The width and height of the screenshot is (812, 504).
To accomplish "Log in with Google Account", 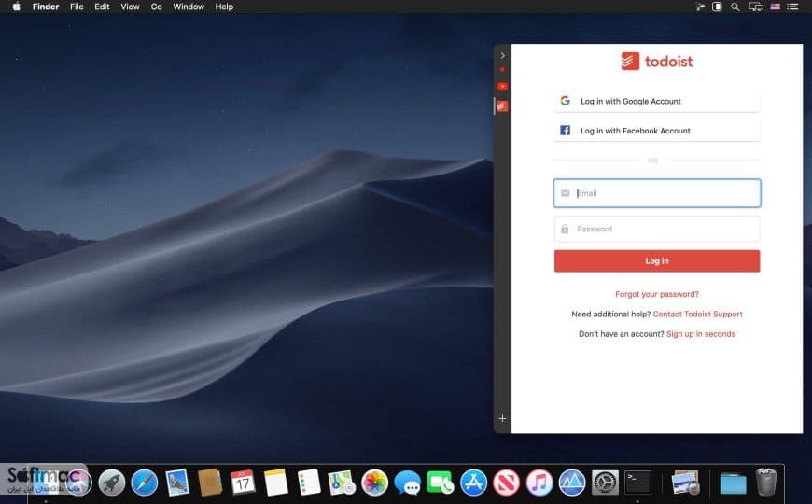I will pos(657,101).
